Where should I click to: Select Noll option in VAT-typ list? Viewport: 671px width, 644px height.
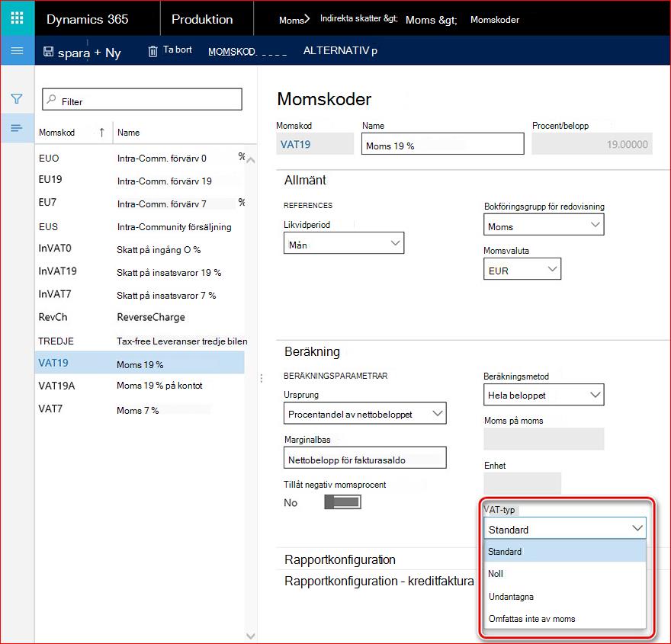564,573
